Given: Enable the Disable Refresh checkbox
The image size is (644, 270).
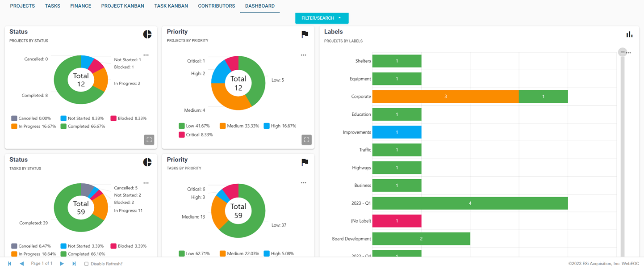Looking at the screenshot, I should [86, 264].
